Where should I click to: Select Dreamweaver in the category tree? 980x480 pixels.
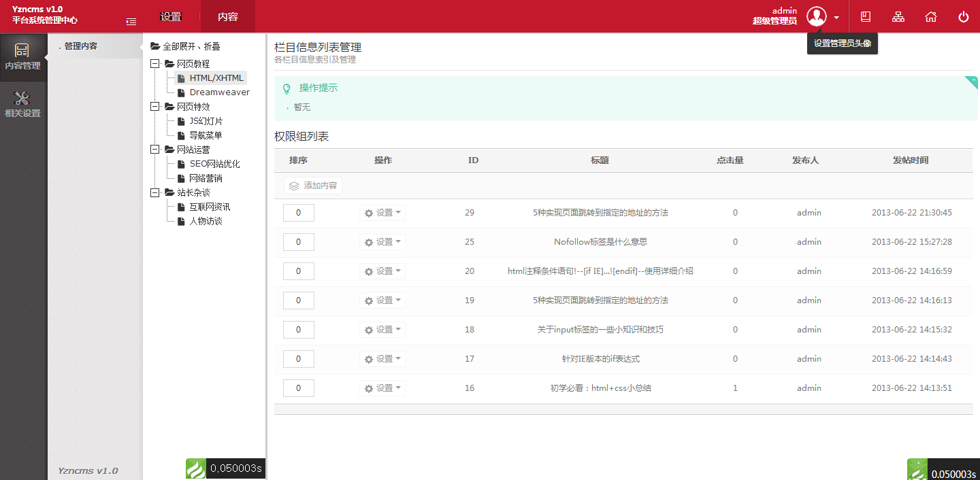pyautogui.click(x=219, y=92)
